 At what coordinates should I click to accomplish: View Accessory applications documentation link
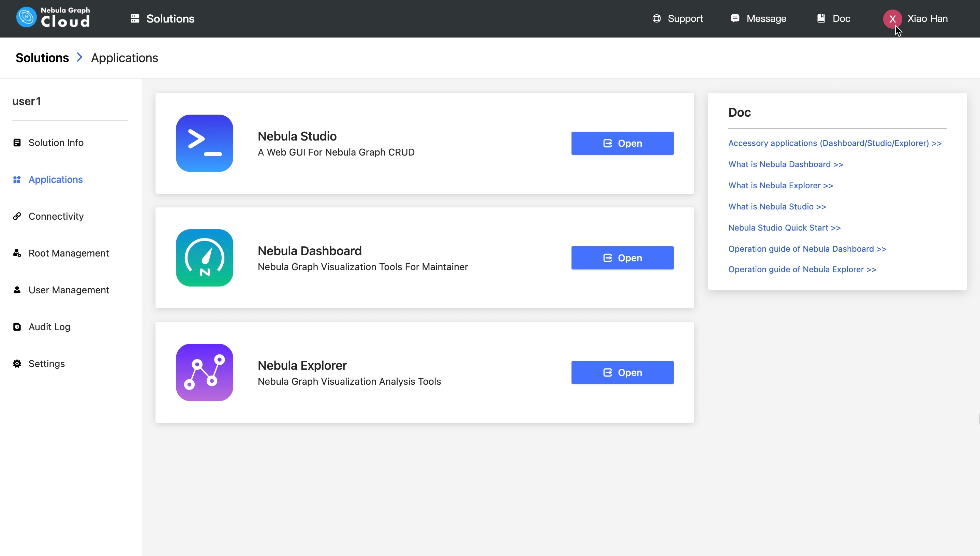pyautogui.click(x=835, y=143)
